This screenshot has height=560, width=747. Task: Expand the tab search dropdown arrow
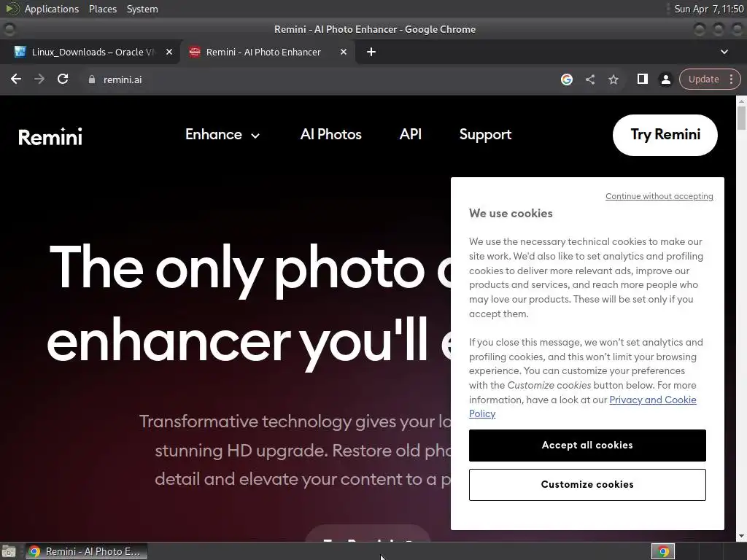point(724,52)
